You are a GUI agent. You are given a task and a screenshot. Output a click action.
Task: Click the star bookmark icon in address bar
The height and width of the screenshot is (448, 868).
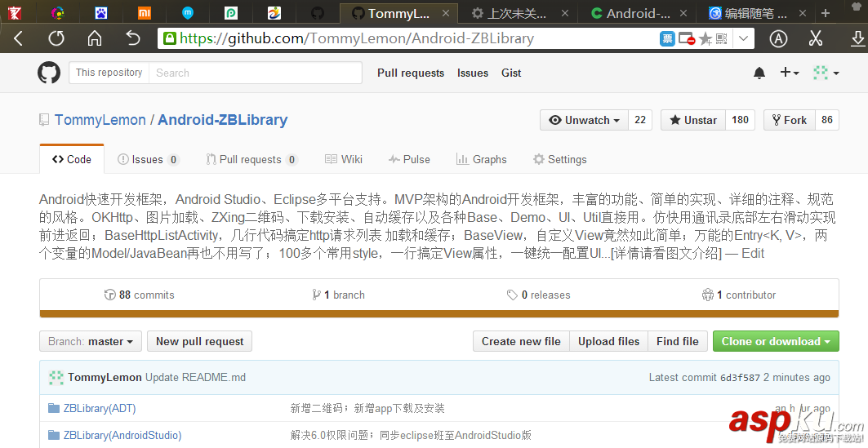(x=706, y=38)
